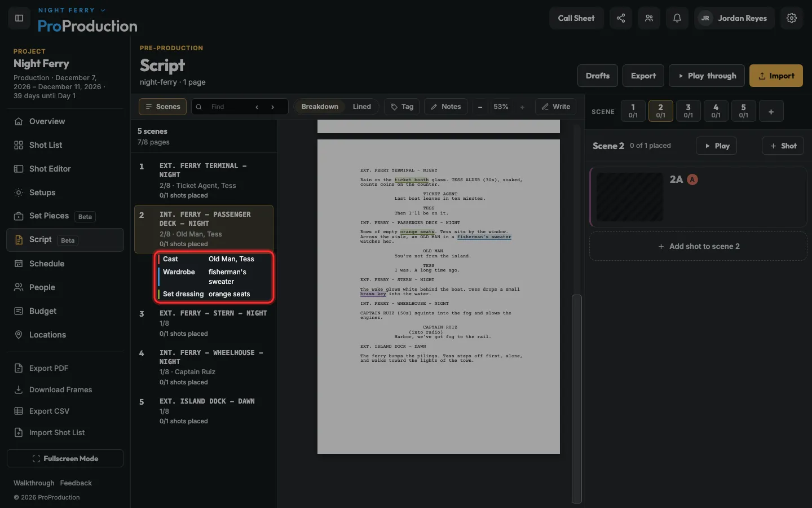
Task: Open the share icon in header
Action: click(621, 18)
